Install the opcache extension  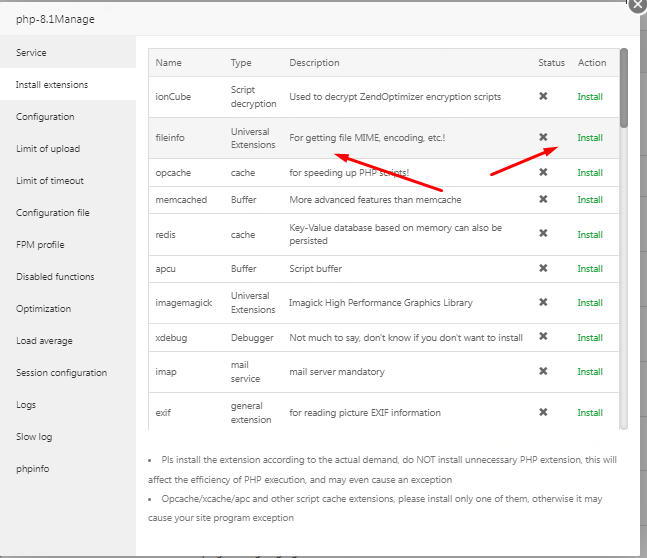[x=590, y=173]
